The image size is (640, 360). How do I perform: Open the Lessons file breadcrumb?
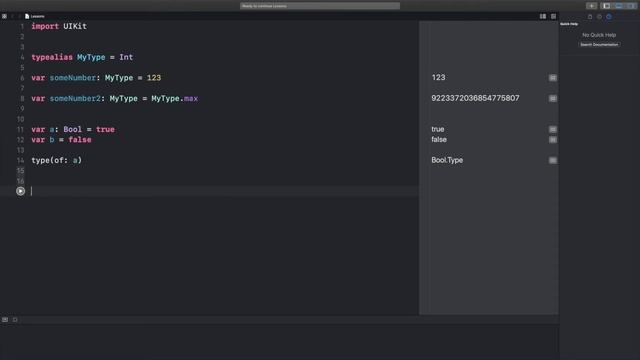tap(35, 16)
